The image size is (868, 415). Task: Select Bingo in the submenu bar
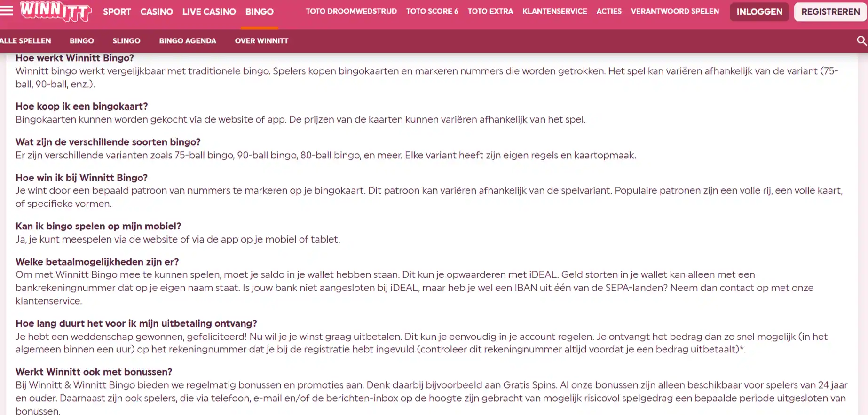click(82, 41)
